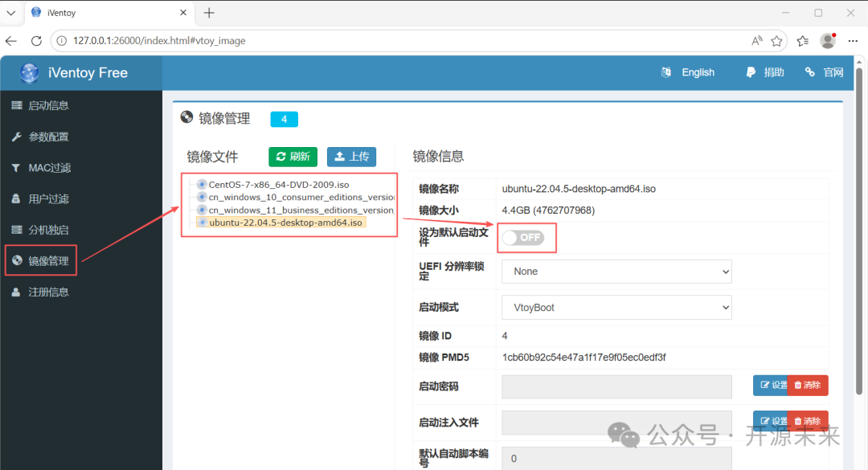Click the 启动注入文件 input field

pyautogui.click(x=616, y=423)
